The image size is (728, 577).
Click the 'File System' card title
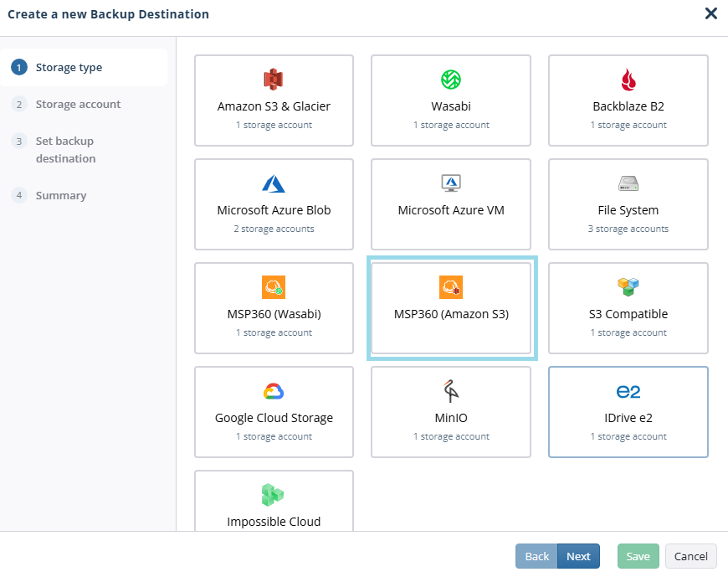tap(628, 210)
